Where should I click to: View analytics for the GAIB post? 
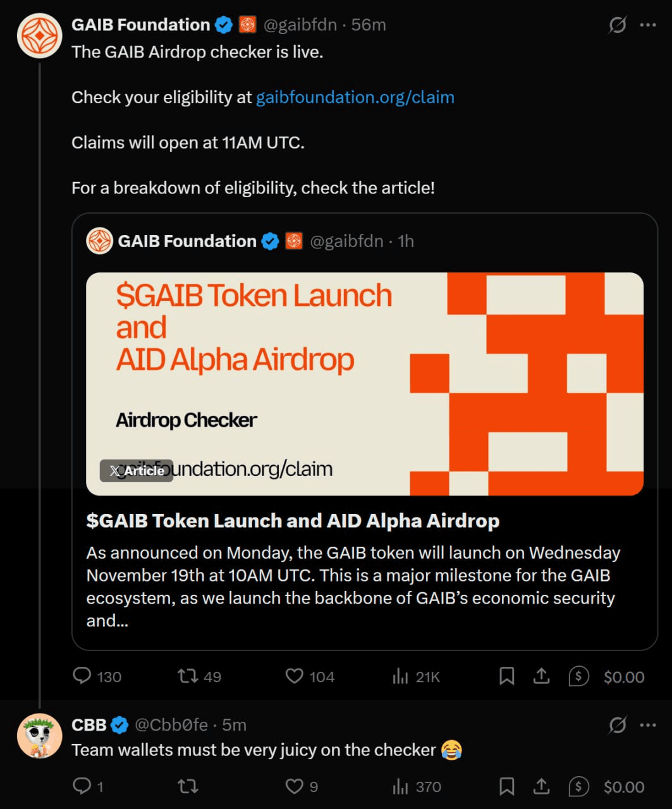(400, 676)
